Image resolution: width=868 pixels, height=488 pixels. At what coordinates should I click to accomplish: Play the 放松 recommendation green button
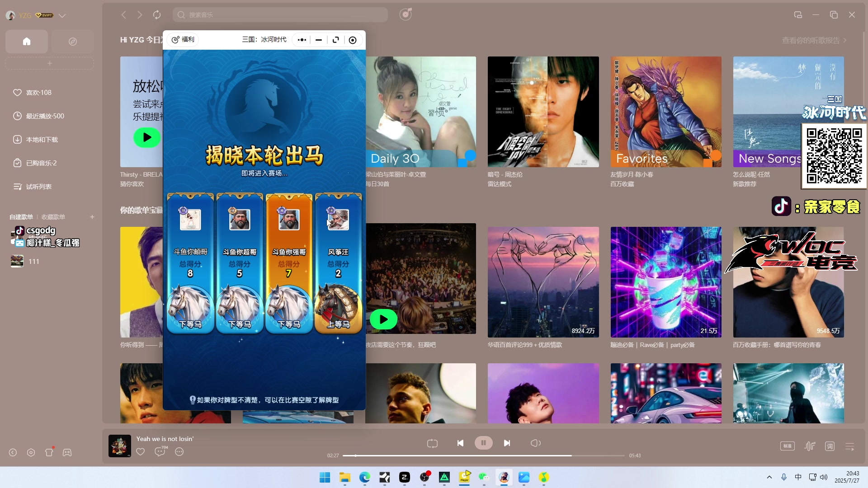pyautogui.click(x=147, y=137)
